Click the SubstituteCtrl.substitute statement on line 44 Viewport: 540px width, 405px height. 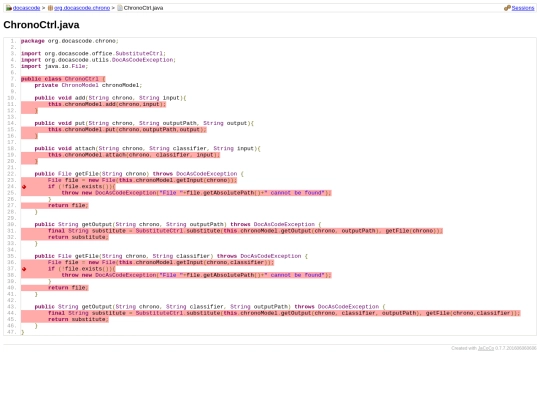pos(284,313)
